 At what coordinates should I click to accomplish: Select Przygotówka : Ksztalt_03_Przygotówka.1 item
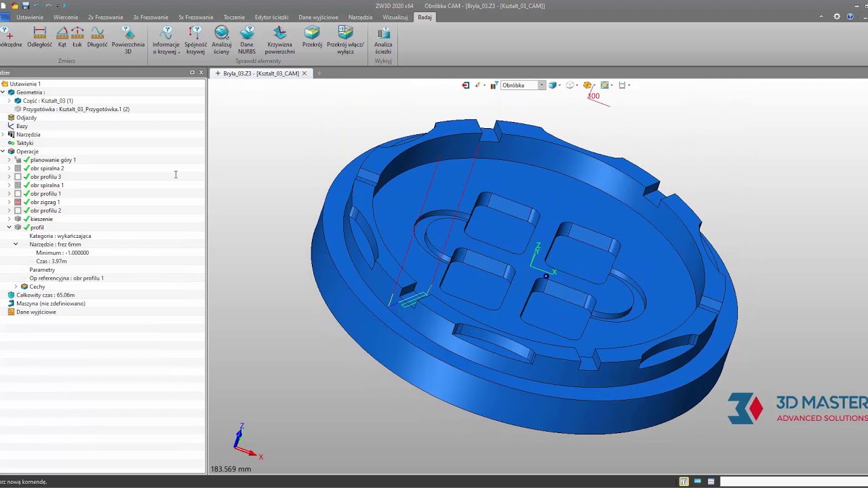point(76,109)
